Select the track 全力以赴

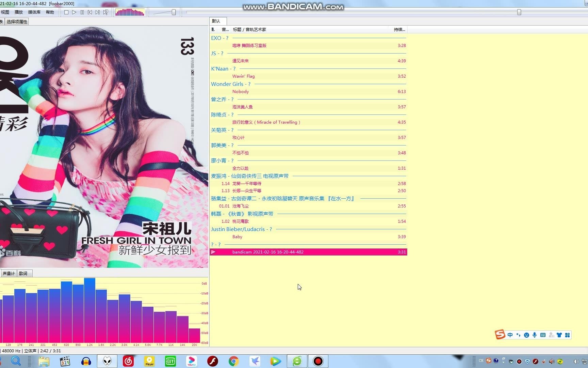click(308, 168)
